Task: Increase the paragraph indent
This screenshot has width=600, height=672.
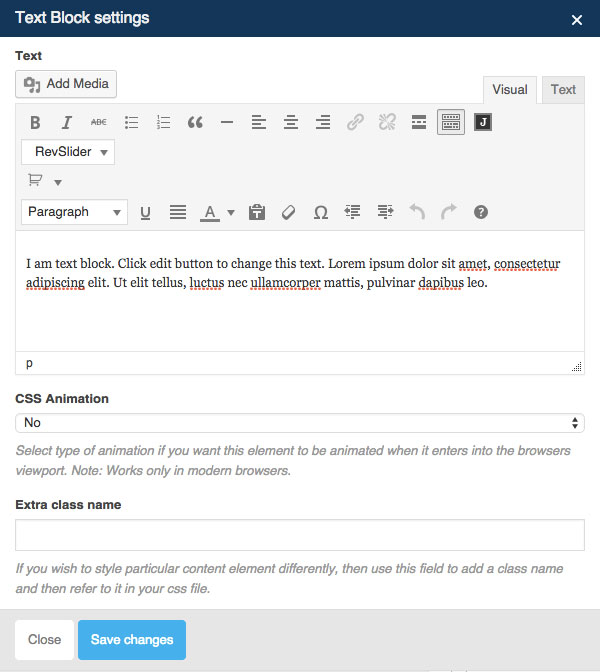Action: pos(385,212)
